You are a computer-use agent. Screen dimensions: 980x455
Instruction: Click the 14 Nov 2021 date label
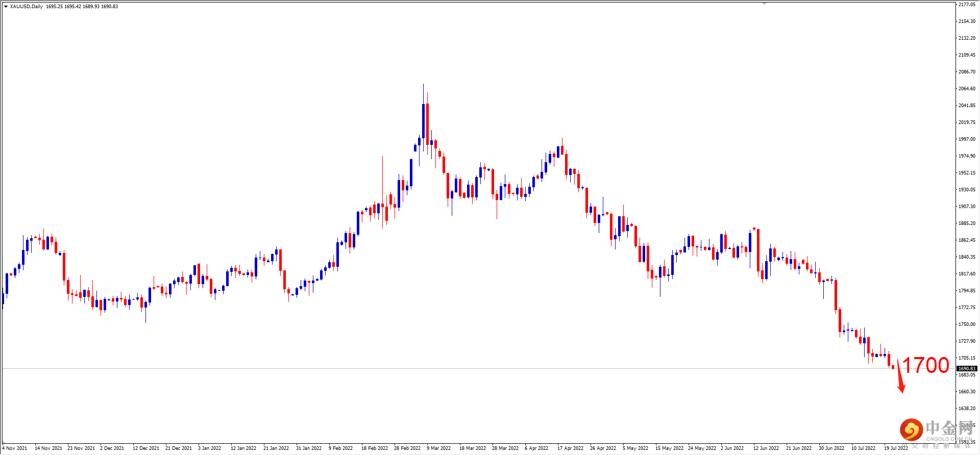tap(48, 448)
